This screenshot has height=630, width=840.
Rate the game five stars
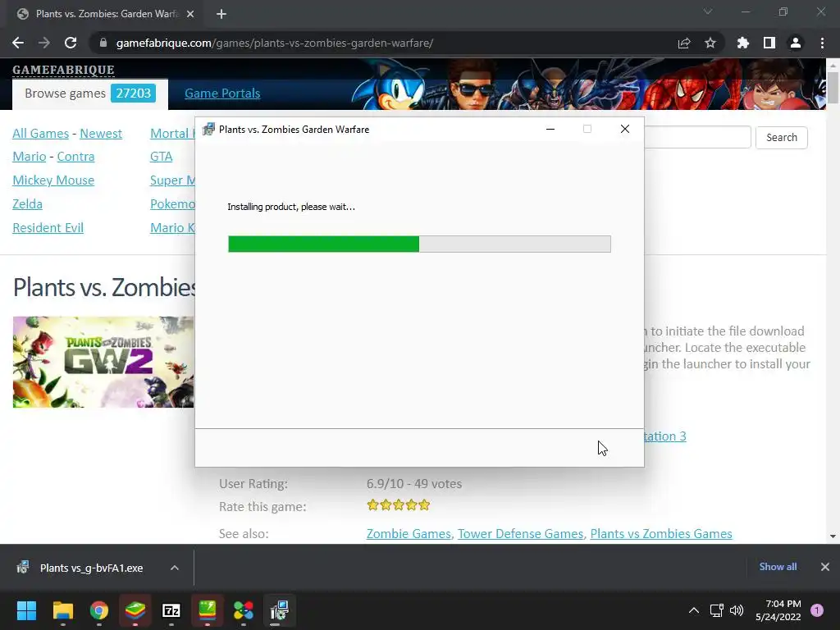coord(424,505)
